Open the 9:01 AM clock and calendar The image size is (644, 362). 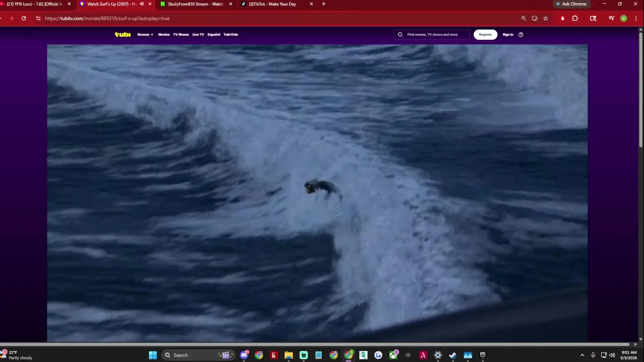coord(629,355)
